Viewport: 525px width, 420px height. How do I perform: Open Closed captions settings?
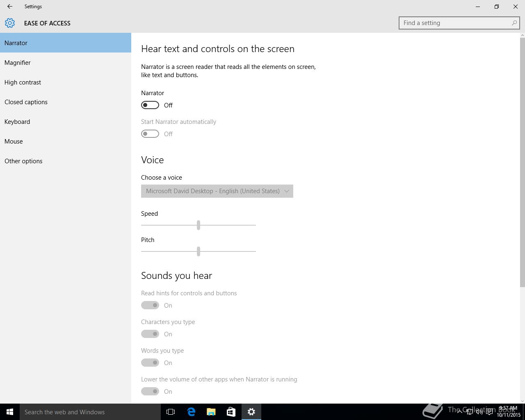66,102
